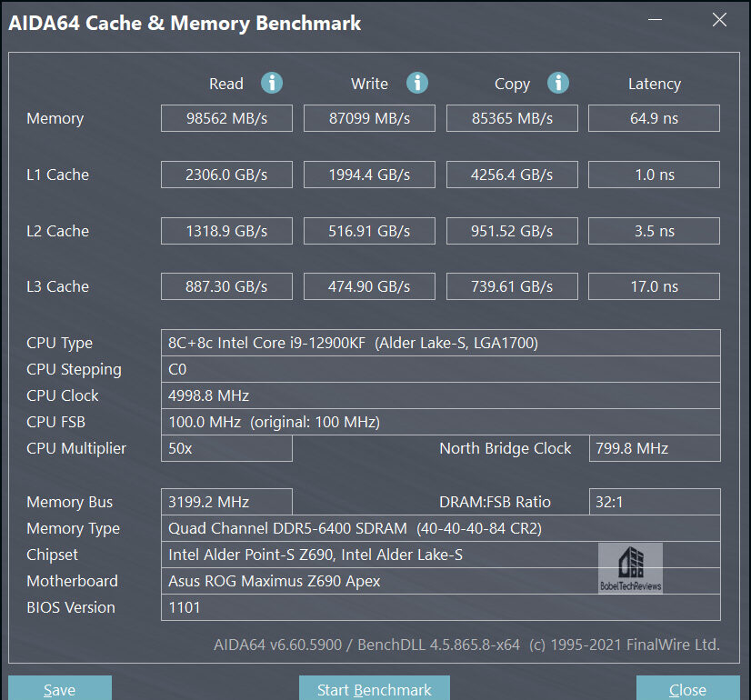The height and width of the screenshot is (700, 751).
Task: Click the Latency column header label
Action: tap(655, 85)
